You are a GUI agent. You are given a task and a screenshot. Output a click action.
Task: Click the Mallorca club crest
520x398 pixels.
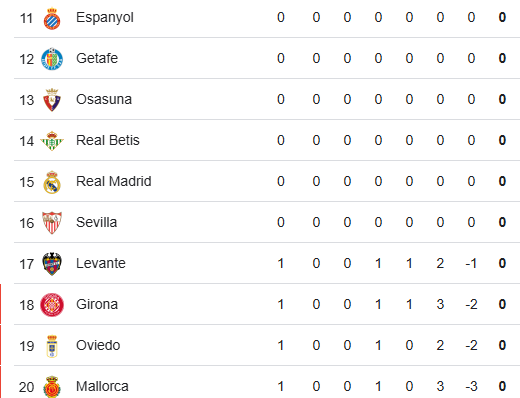click(x=52, y=387)
